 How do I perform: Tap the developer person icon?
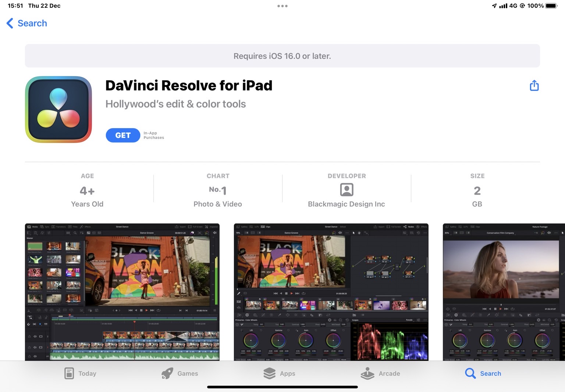[347, 190]
